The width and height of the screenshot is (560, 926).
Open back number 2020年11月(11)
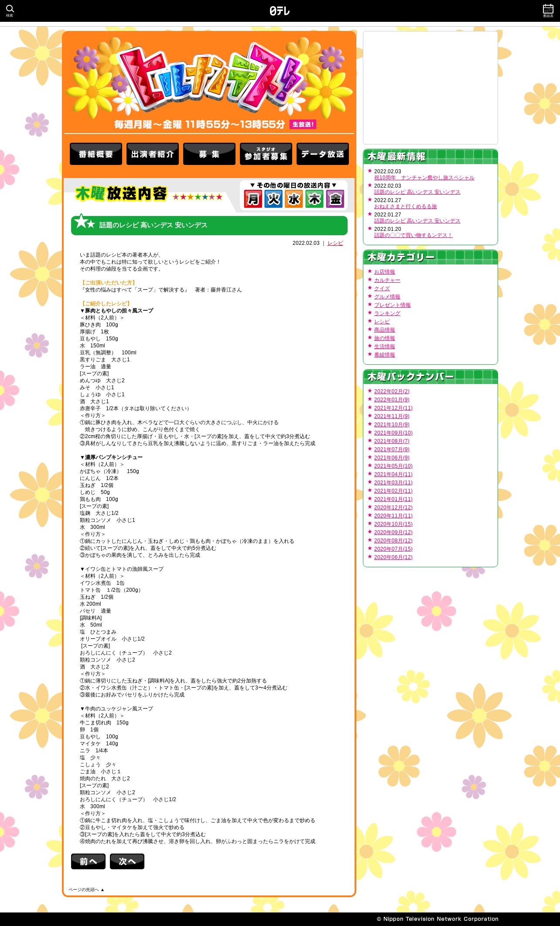click(393, 516)
